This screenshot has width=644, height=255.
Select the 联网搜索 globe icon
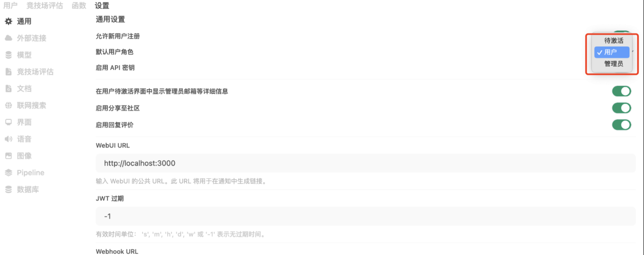[9, 105]
